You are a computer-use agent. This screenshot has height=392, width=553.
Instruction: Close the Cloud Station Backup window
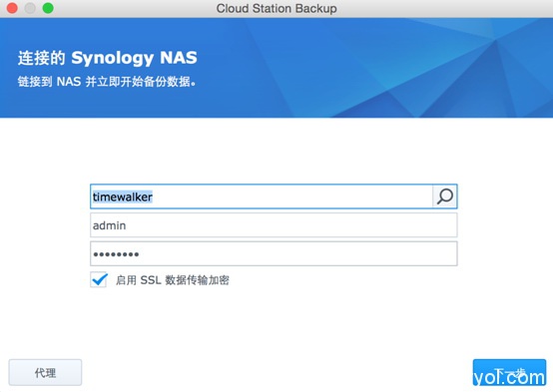coord(12,8)
